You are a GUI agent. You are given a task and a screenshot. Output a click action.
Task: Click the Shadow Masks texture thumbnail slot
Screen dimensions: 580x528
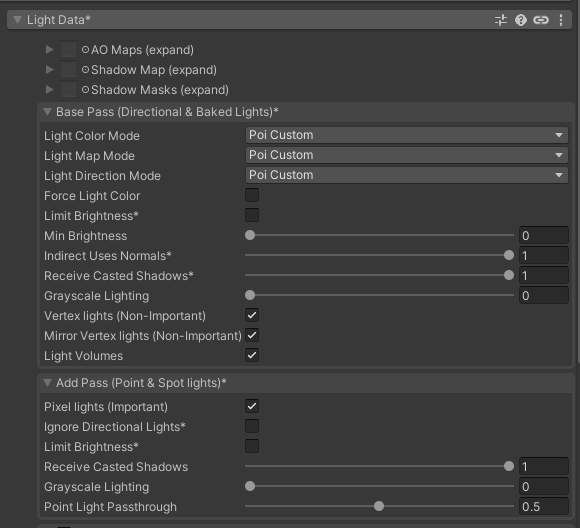tap(69, 90)
